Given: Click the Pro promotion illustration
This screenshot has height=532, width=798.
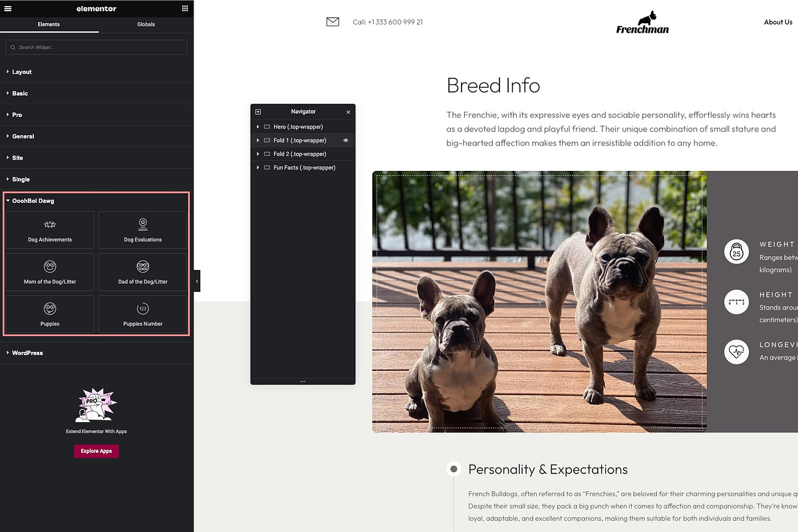Looking at the screenshot, I should (96, 406).
